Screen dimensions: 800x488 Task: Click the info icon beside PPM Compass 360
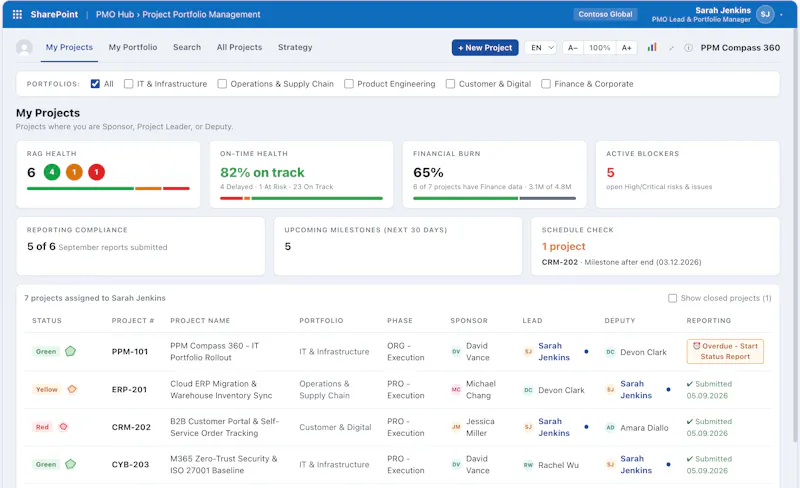[688, 48]
